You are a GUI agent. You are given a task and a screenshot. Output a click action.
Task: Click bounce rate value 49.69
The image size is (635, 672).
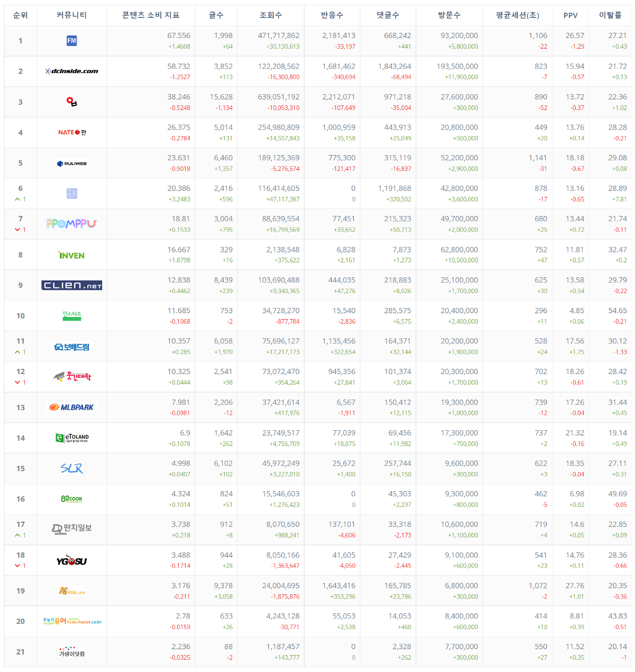618,494
